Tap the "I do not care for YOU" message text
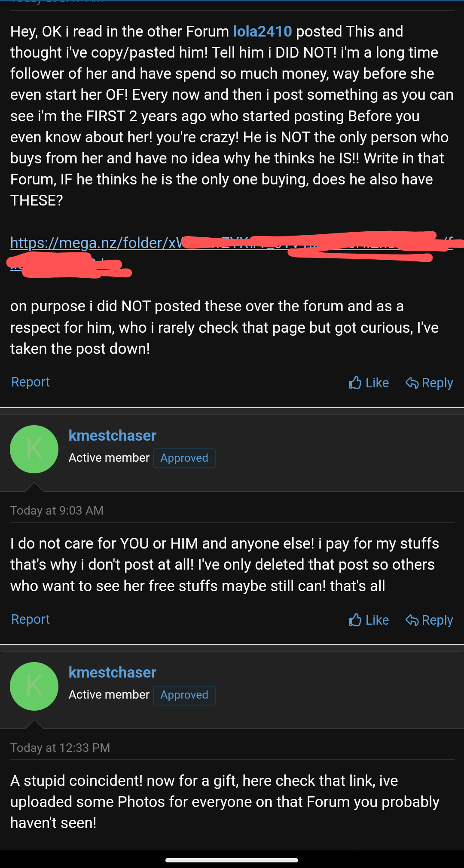This screenshot has height=868, width=464. 223,564
